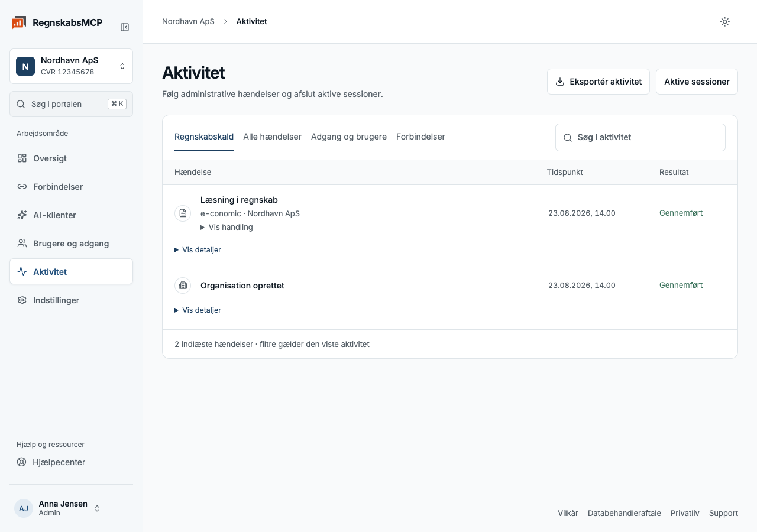Switch to Alle hændelser tab
This screenshot has height=532, width=757.
272,137
